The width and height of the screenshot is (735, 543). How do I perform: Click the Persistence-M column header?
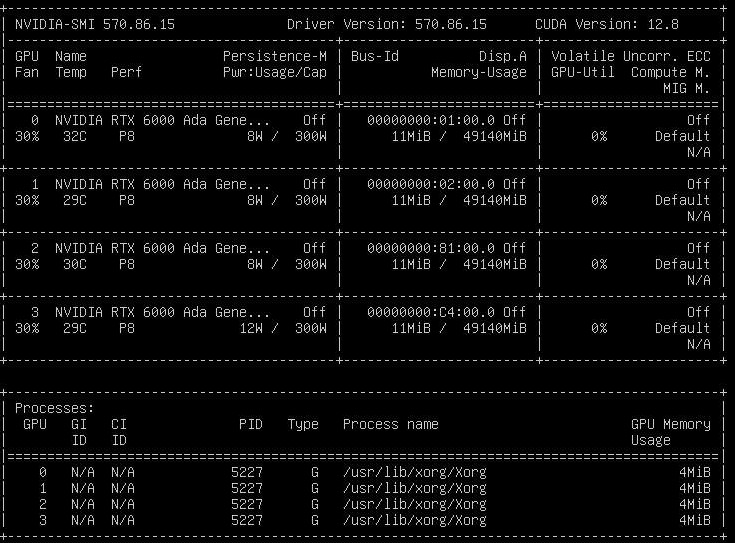[x=274, y=56]
